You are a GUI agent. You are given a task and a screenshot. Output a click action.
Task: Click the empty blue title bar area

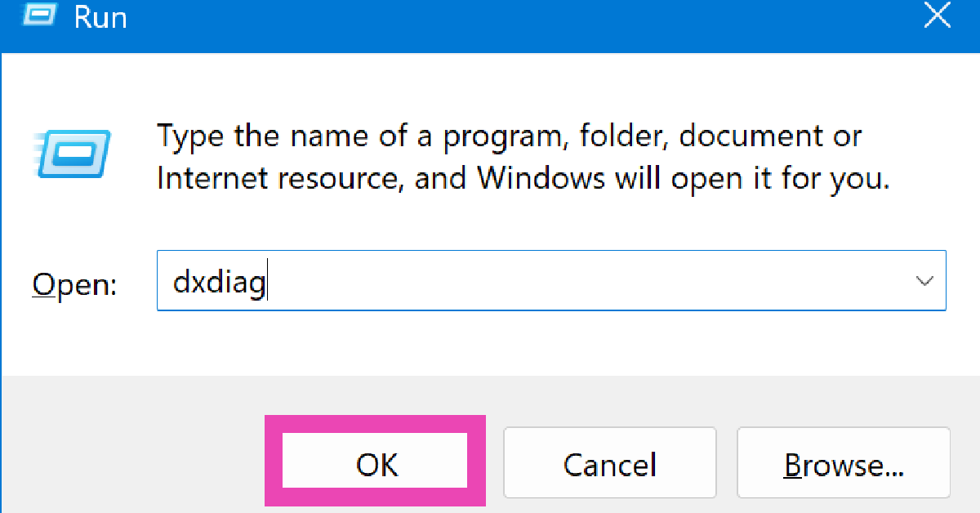490,25
